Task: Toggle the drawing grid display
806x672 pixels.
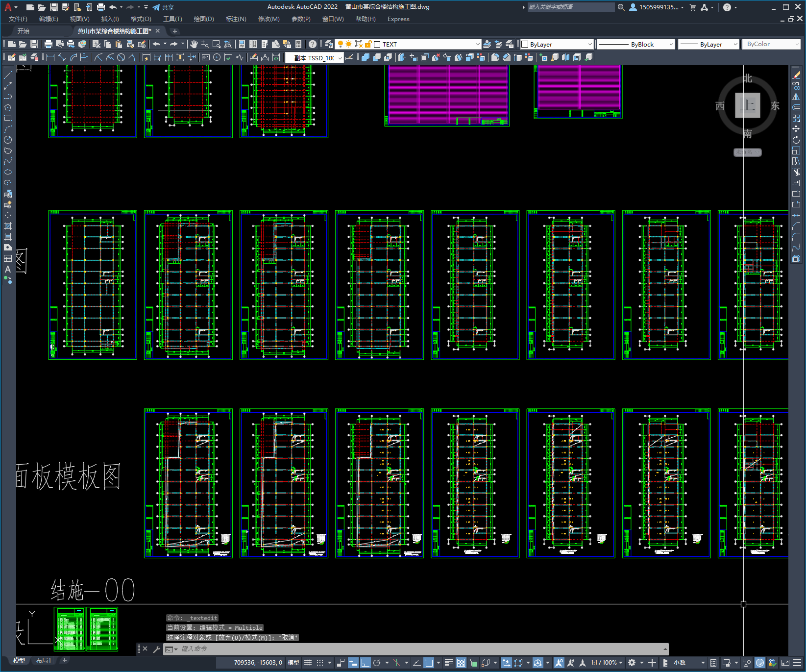Action: tap(308, 663)
